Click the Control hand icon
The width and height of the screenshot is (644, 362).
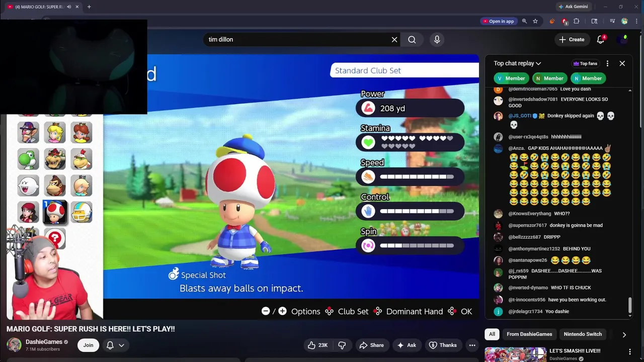368,211
